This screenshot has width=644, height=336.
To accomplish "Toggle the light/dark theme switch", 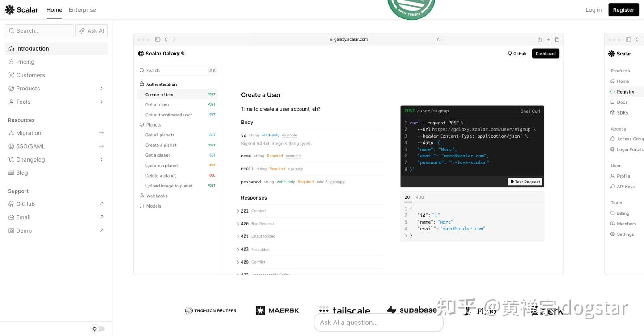I will (x=98, y=329).
